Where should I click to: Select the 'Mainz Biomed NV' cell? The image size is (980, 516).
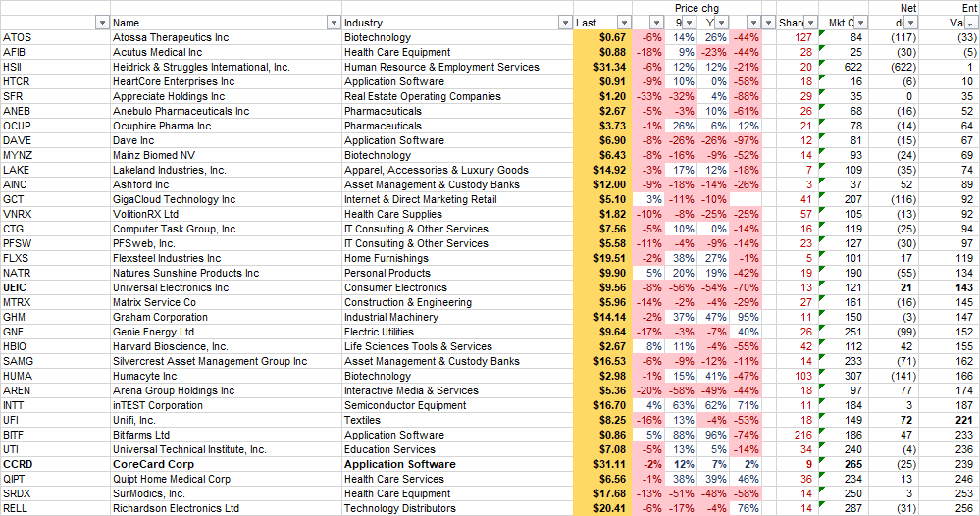pos(226,155)
